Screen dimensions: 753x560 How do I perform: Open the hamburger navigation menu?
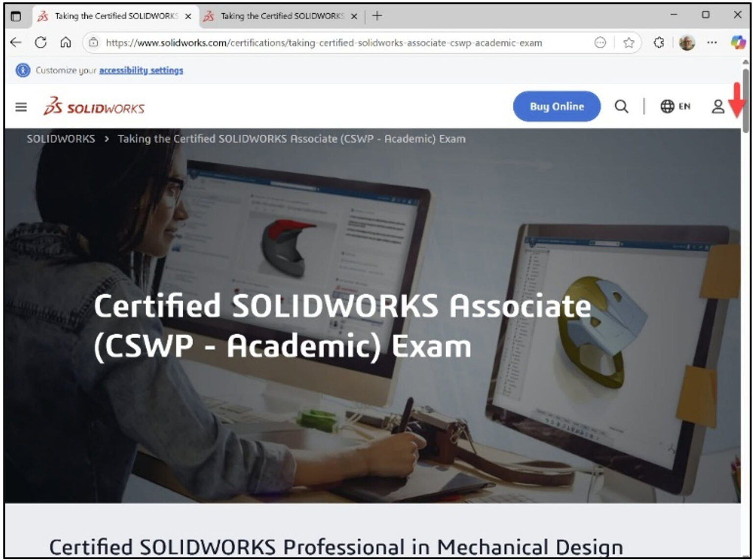tap(21, 107)
